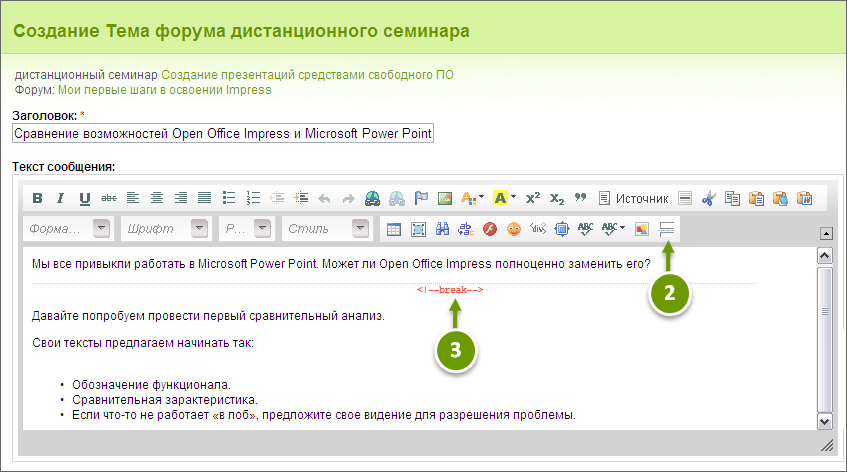Screen dimensions: 847x472
Task: Open the Шрифт font dropdown
Action: 165,228
